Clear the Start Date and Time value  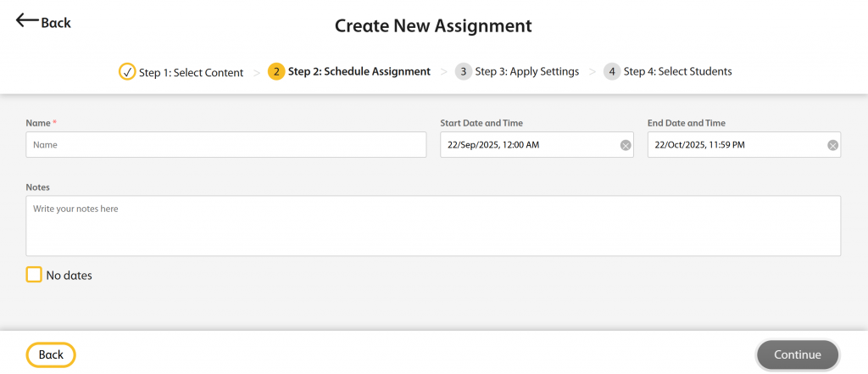[x=626, y=145]
